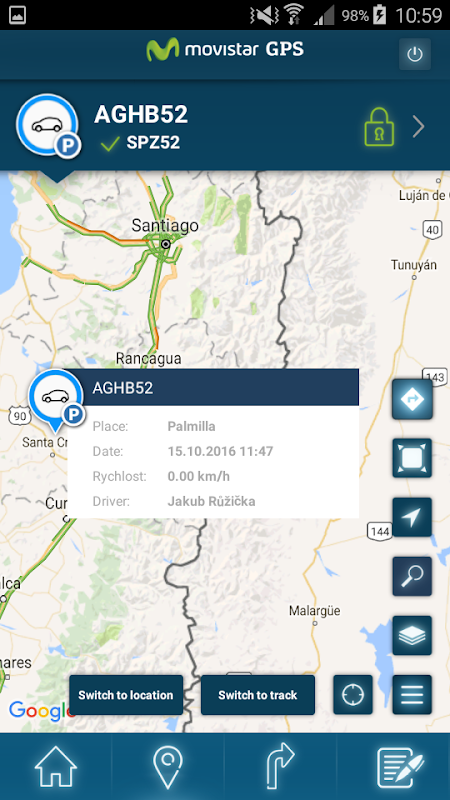
Task: Open the location pin tab
Action: 168,766
